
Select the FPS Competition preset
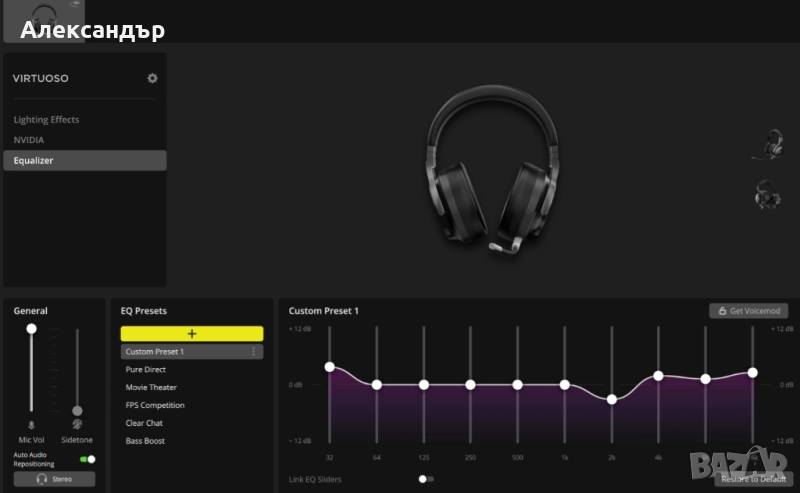point(155,405)
